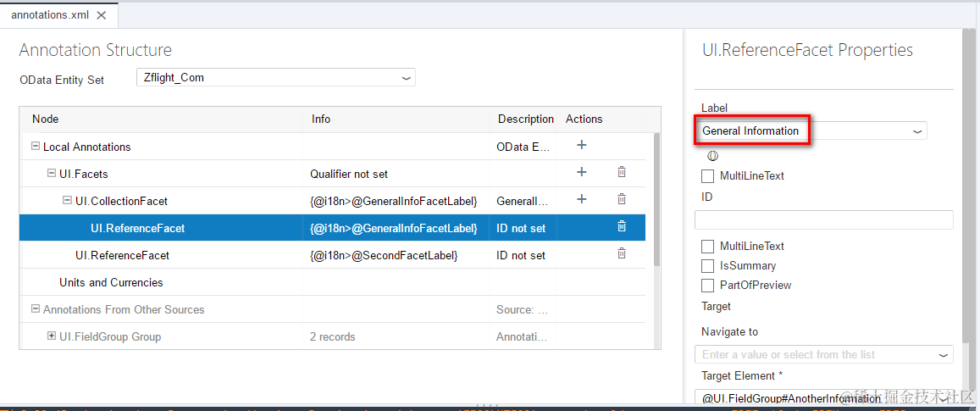Click the Node column header
This screenshot has height=411, width=980.
pyautogui.click(x=45, y=119)
